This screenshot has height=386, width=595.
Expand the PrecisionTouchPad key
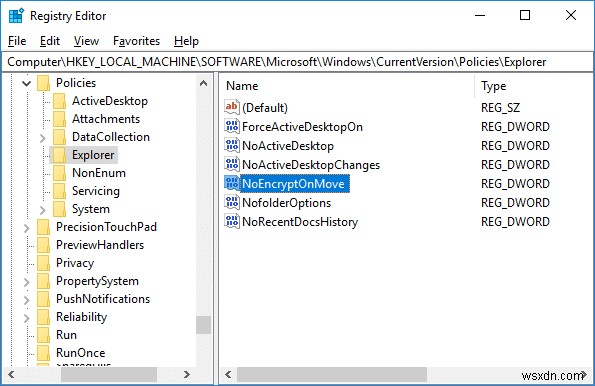pos(27,228)
